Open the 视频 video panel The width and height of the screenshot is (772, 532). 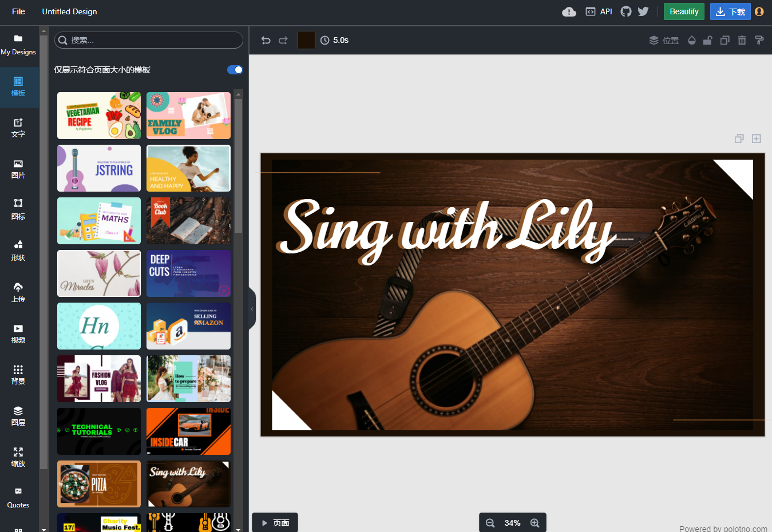(18, 334)
